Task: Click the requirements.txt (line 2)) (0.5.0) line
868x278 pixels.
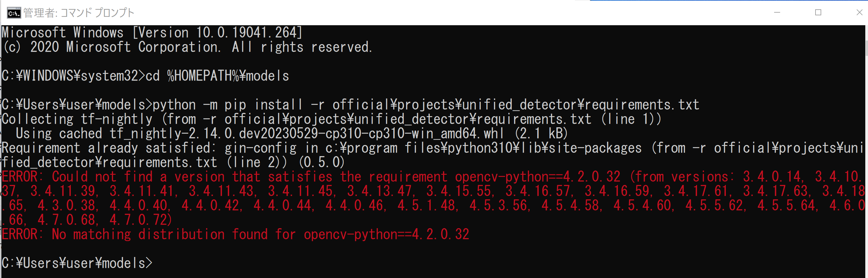Action: [173, 163]
